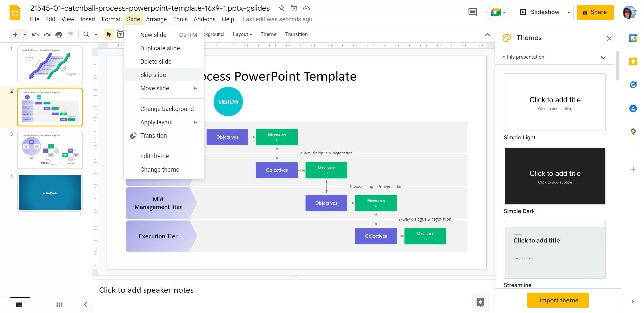
Task: Select the Paint format tool
Action: click(x=70, y=34)
